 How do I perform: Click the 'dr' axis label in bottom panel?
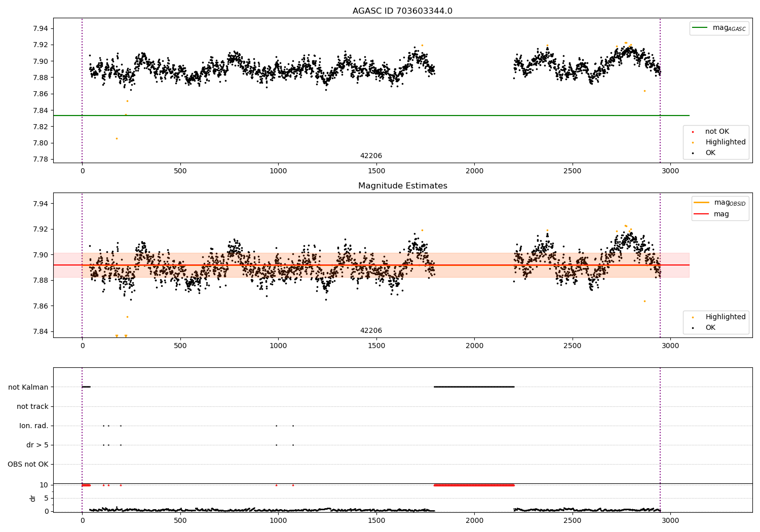pos(33,498)
